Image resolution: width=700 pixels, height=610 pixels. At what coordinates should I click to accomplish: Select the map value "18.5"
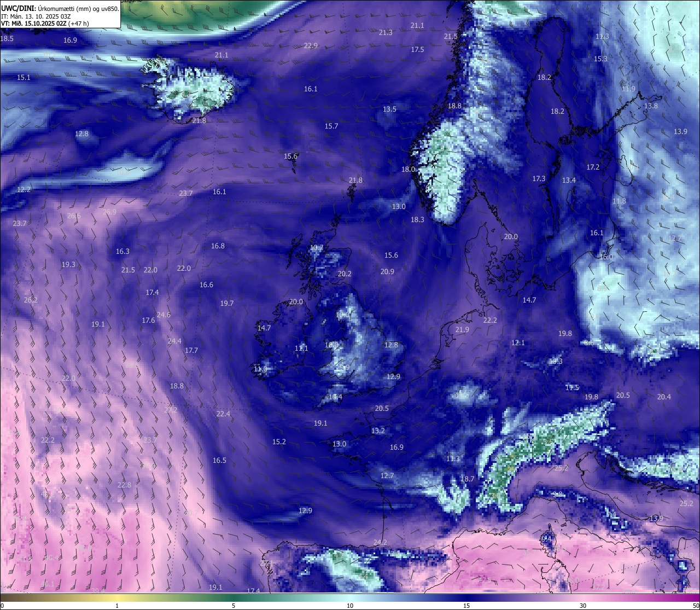7,39
